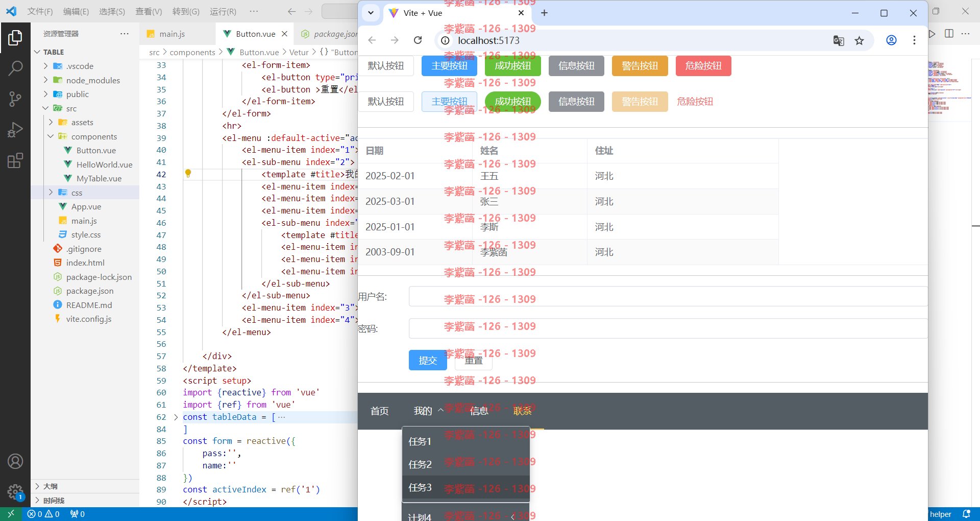Click the ports forwarded status item
The width and height of the screenshot is (980, 521).
pos(78,514)
